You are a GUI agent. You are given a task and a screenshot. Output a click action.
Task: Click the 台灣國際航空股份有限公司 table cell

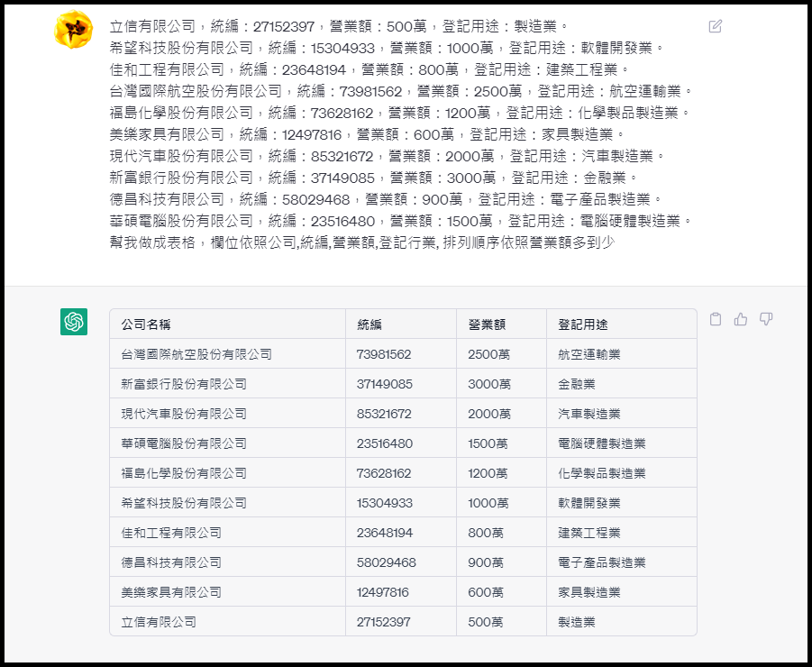227,354
